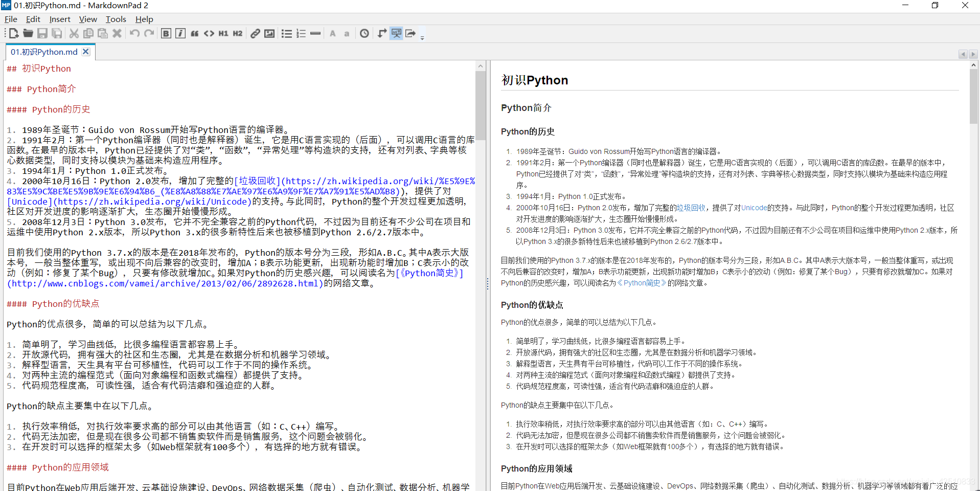This screenshot has width=980, height=491.
Task: Export the document with the export icon
Action: (x=411, y=33)
